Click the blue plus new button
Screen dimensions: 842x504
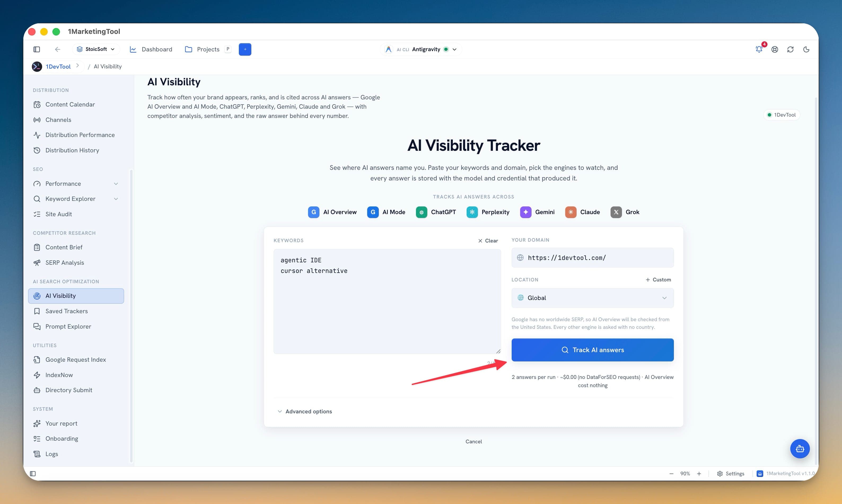coord(245,49)
